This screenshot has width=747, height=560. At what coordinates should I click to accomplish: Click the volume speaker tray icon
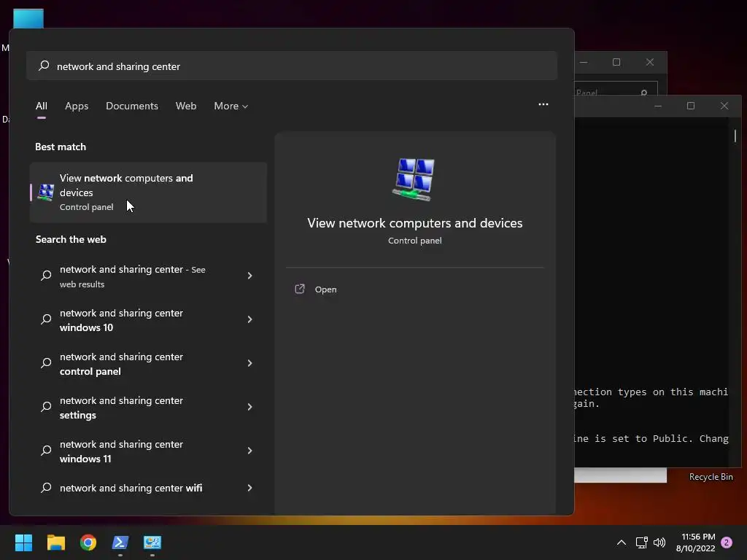pyautogui.click(x=659, y=542)
